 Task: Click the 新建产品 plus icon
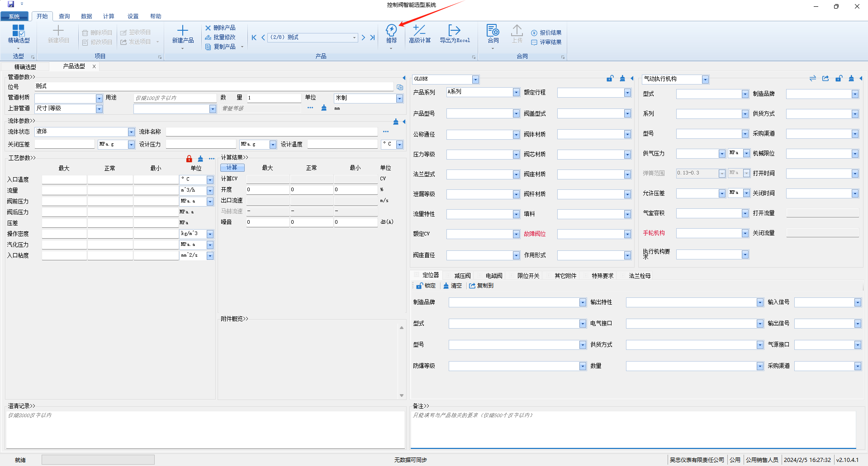point(183,31)
